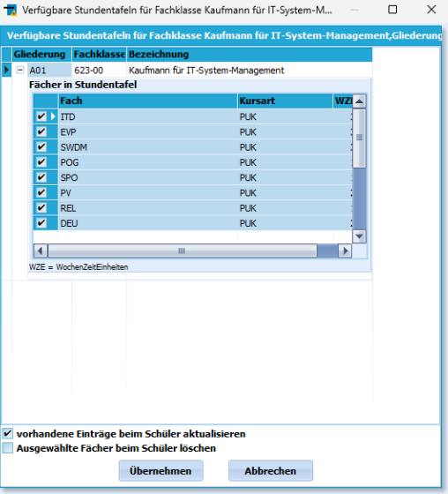Maximize the Stundentafeln dialog window
Screen dimensions: 448x494
[392, 10]
